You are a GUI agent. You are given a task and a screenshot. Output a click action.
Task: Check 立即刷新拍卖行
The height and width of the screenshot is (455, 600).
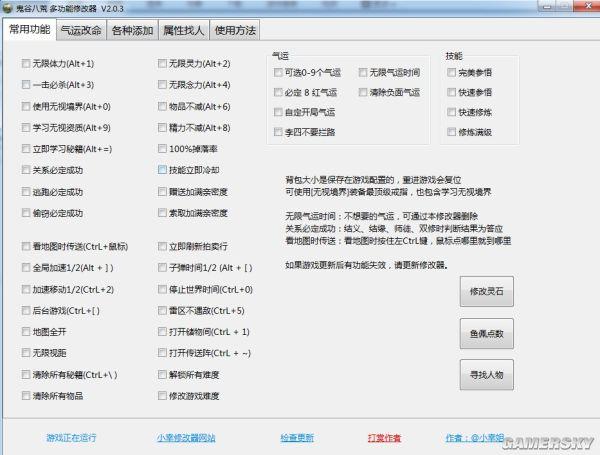(162, 246)
